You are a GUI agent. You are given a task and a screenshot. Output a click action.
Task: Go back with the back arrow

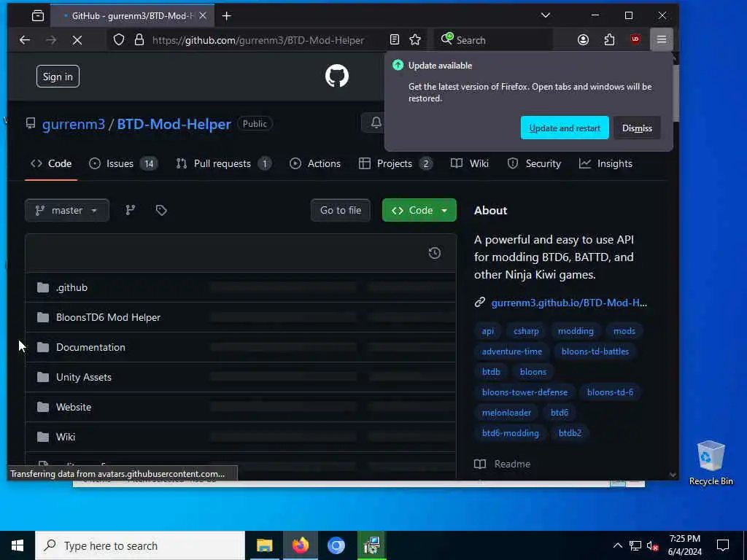point(25,40)
